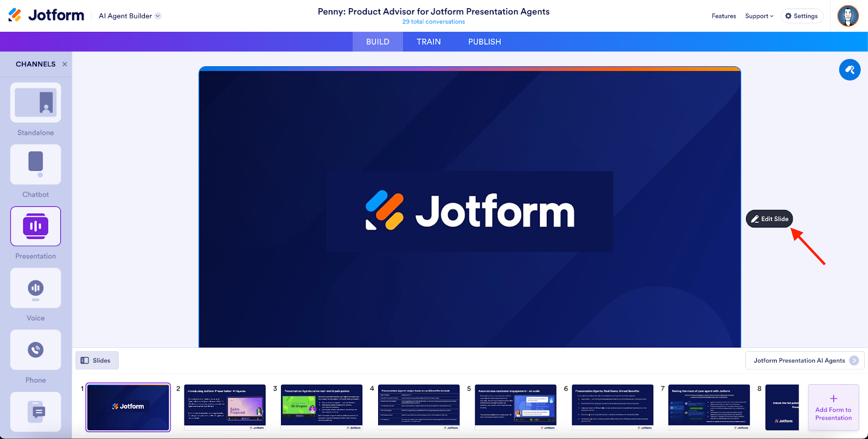Select slide 8 thumbnail Unlock the full potential
This screenshot has height=439, width=868.
(782, 408)
